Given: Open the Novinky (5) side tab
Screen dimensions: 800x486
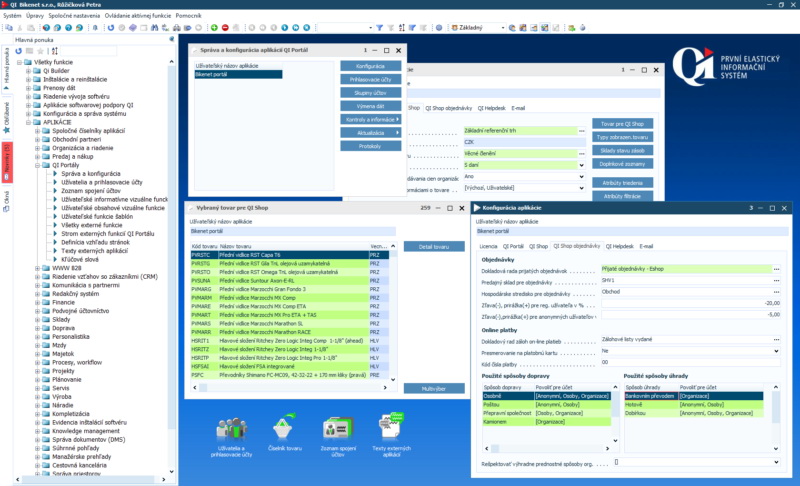Looking at the screenshot, I should (7, 162).
